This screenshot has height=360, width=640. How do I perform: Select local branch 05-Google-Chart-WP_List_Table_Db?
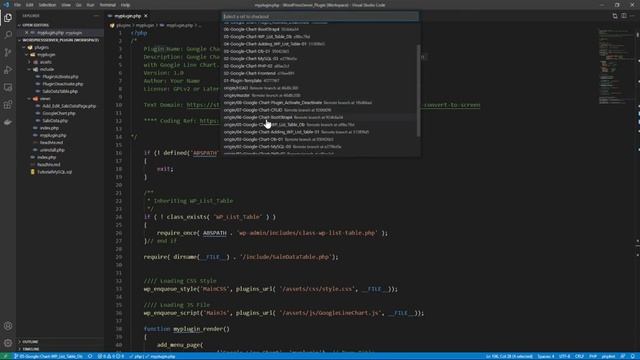coord(320,37)
